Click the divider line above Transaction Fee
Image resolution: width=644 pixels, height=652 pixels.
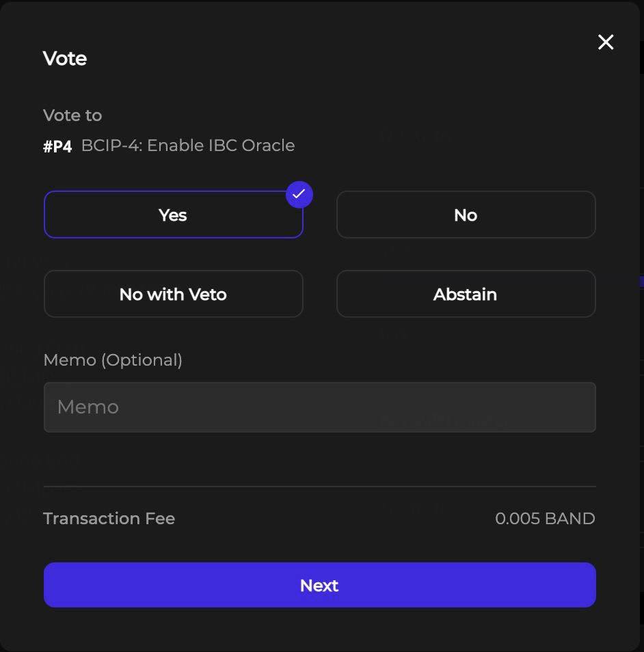click(319, 487)
